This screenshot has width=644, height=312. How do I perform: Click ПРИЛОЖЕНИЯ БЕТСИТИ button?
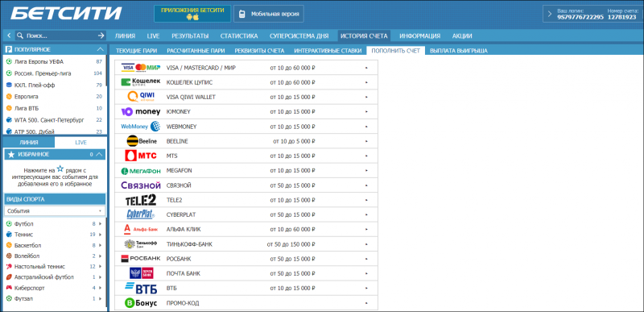192,14
